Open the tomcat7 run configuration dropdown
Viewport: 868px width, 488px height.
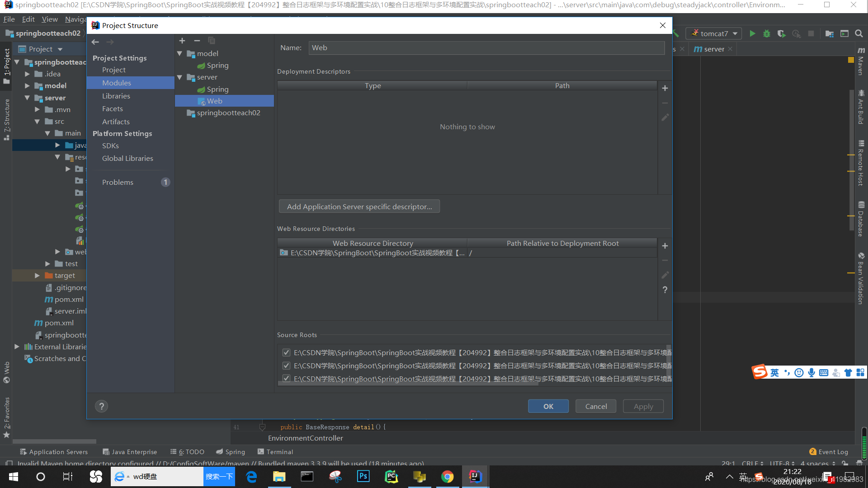tap(714, 34)
